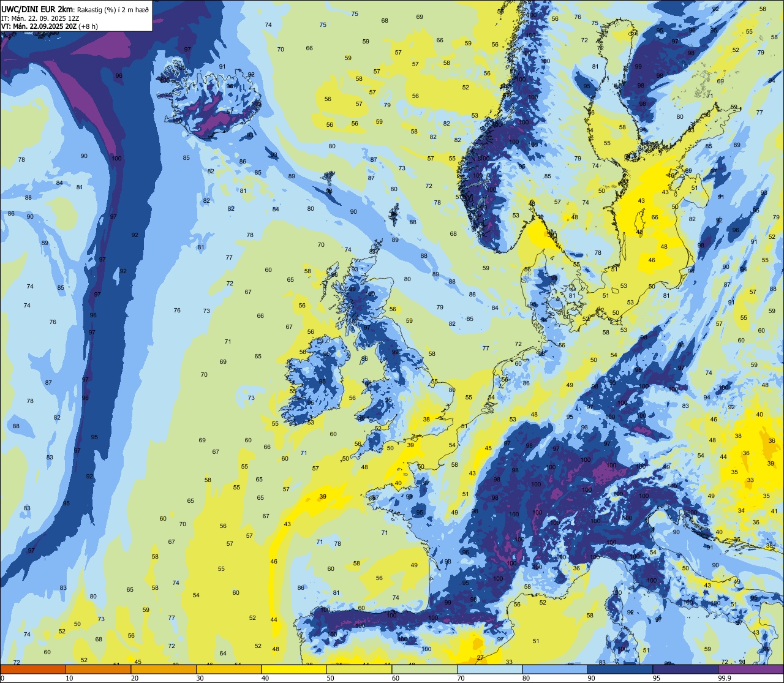Viewport: 784px width, 683px height.
Task: Click the 20–30 amber legend swatch
Action: coord(164,669)
